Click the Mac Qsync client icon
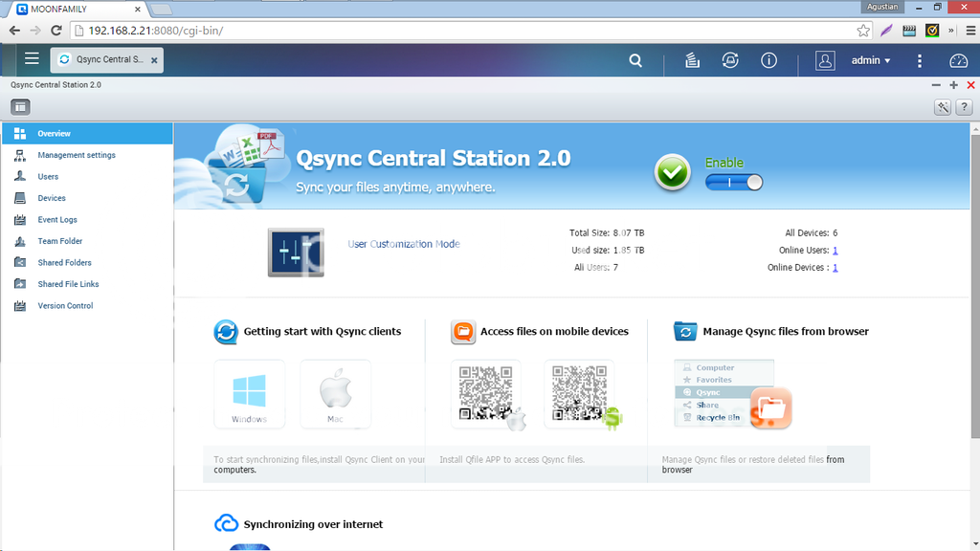Image resolution: width=980 pixels, height=551 pixels. [x=335, y=393]
